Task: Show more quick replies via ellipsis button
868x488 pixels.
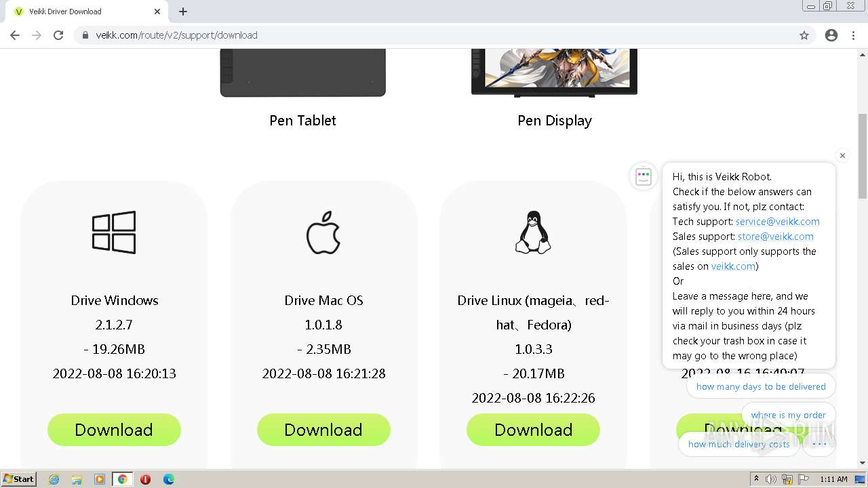Action: pyautogui.click(x=819, y=444)
